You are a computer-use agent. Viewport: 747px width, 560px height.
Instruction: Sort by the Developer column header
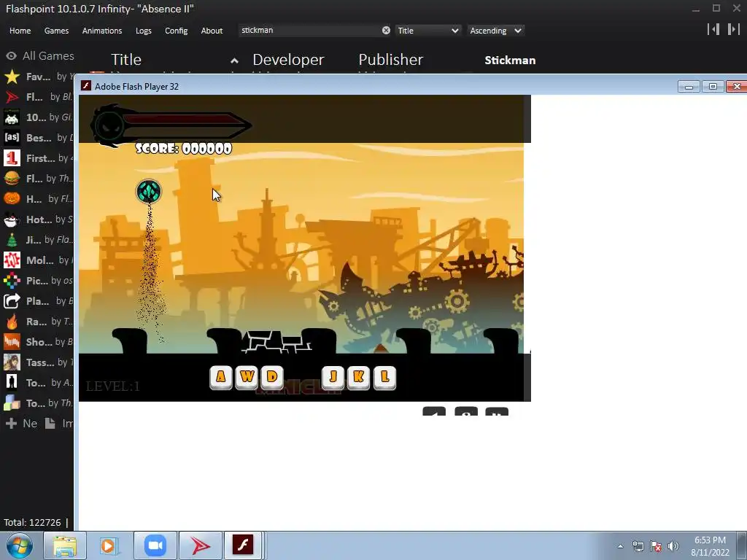click(x=288, y=60)
